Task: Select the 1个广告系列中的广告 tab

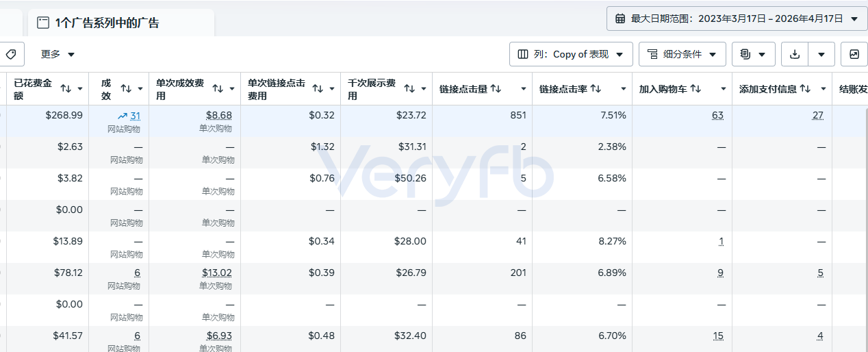Action: [x=121, y=23]
